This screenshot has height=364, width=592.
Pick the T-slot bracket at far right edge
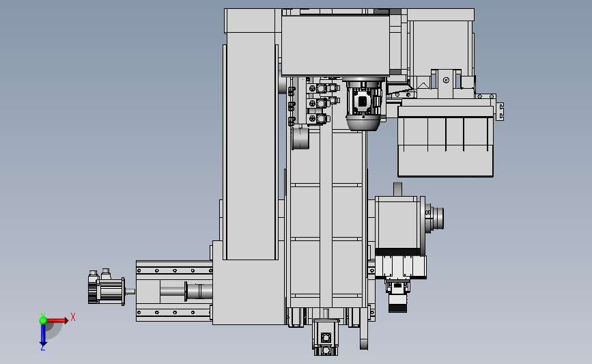pos(501,112)
